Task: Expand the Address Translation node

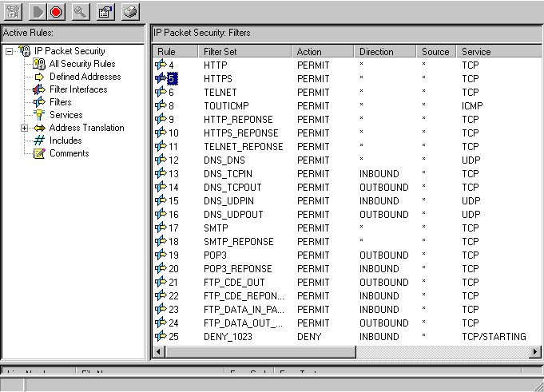Action: (x=24, y=128)
